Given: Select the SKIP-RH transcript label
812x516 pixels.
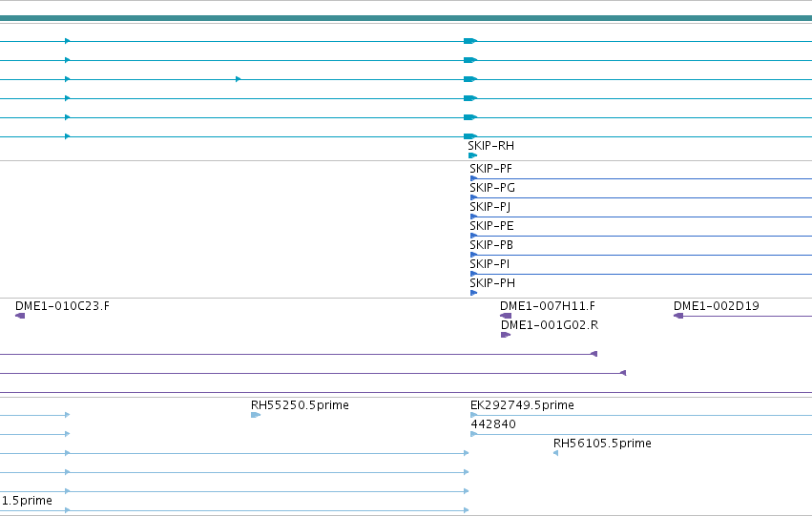Looking at the screenshot, I should pos(491,146).
